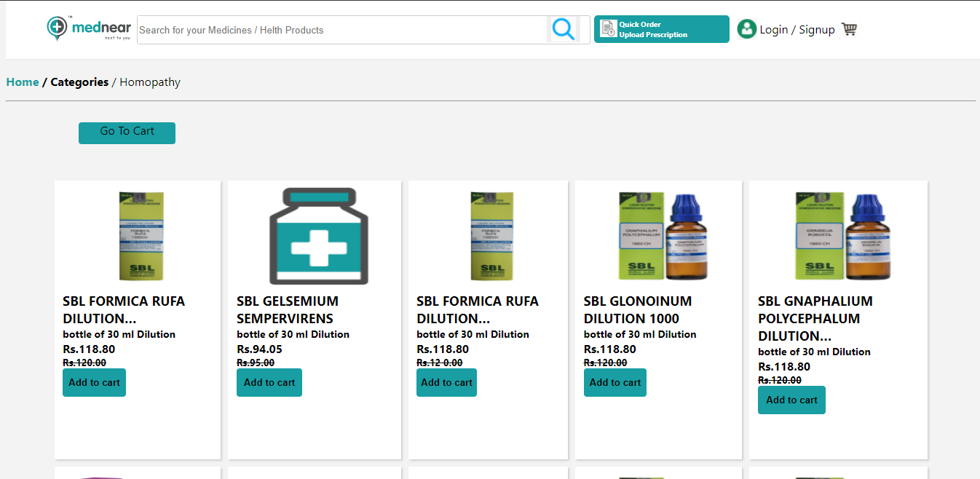Open first SBL Formica Rufa product image
Screen dimensions: 980x479
point(141,236)
